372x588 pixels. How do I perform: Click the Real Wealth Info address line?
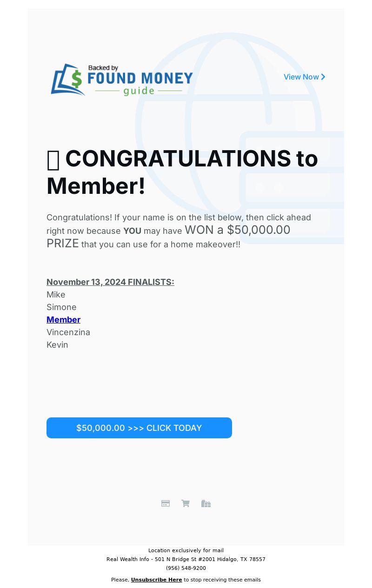(x=186, y=559)
